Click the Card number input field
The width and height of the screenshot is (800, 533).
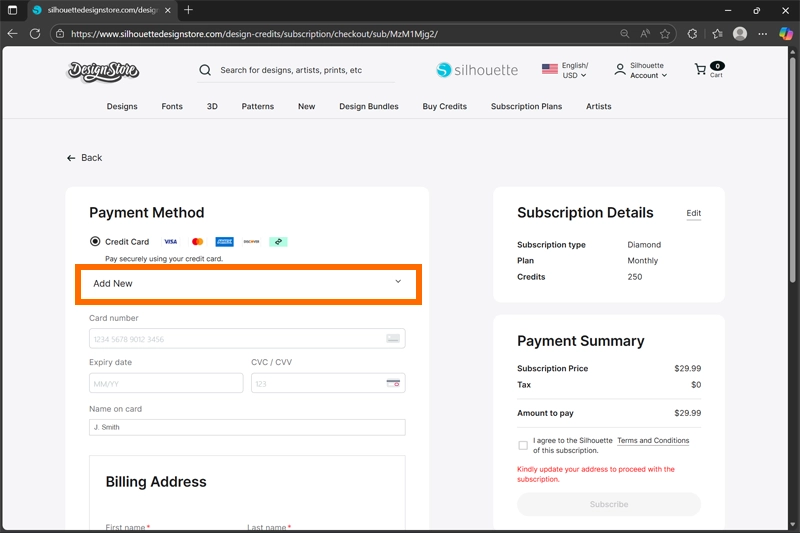236,339
